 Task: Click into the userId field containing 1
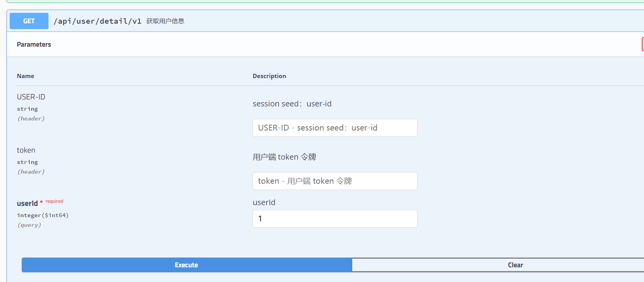point(335,219)
